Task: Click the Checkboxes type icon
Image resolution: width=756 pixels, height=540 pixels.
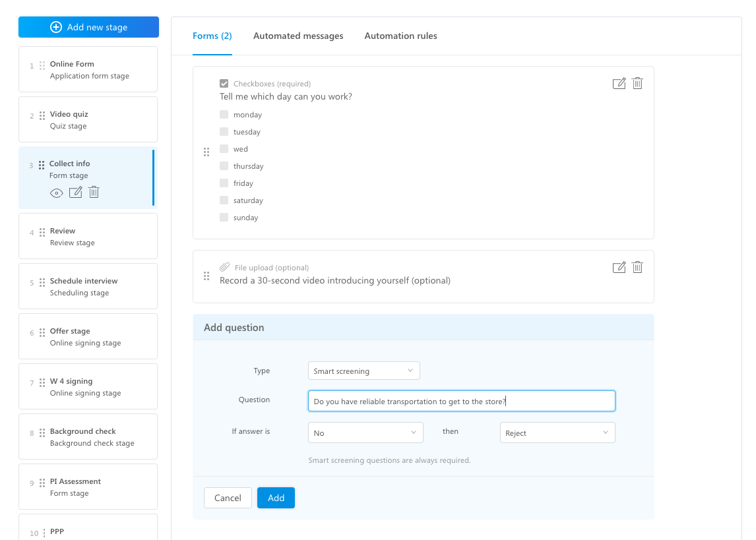Action: click(224, 83)
